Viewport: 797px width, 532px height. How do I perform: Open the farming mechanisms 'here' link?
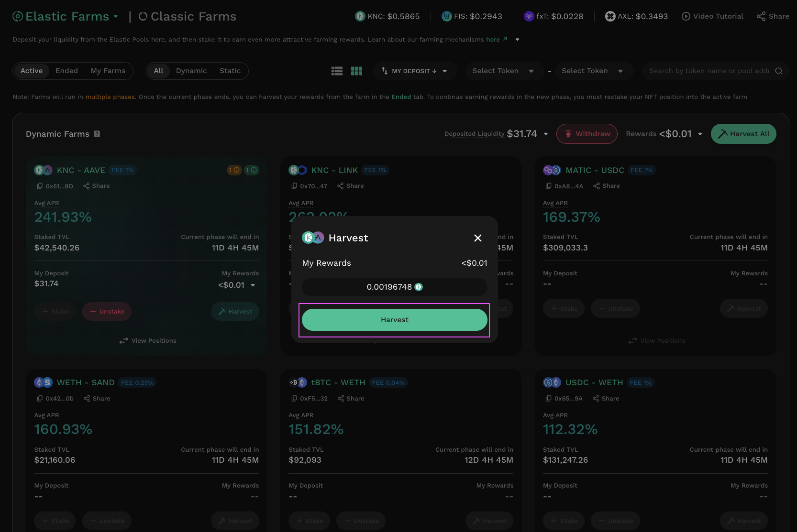496,40
